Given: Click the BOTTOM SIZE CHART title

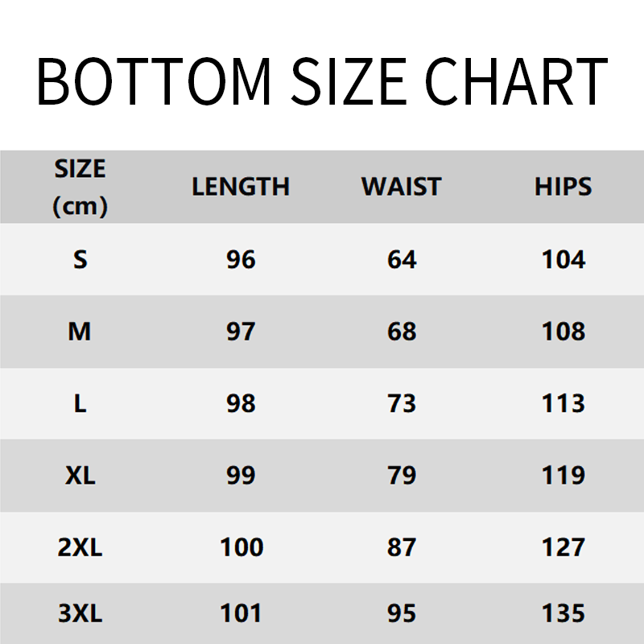Looking at the screenshot, I should 322,80.
